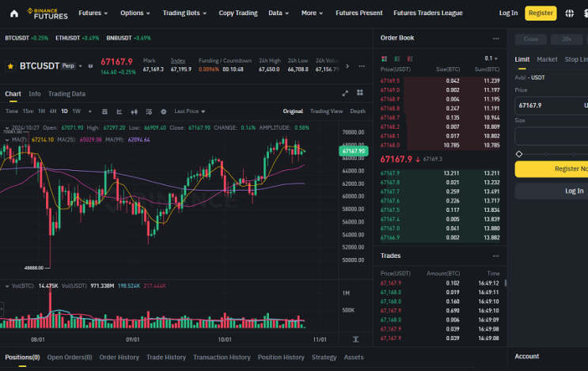Toggle BTCUSDT favorite star
Screen dimensions: 588x371
click(10, 66)
